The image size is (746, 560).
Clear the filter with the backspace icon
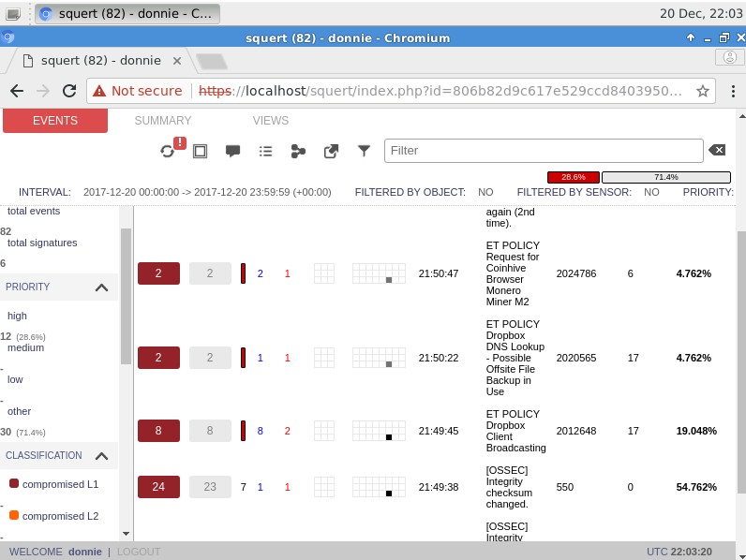(x=717, y=150)
